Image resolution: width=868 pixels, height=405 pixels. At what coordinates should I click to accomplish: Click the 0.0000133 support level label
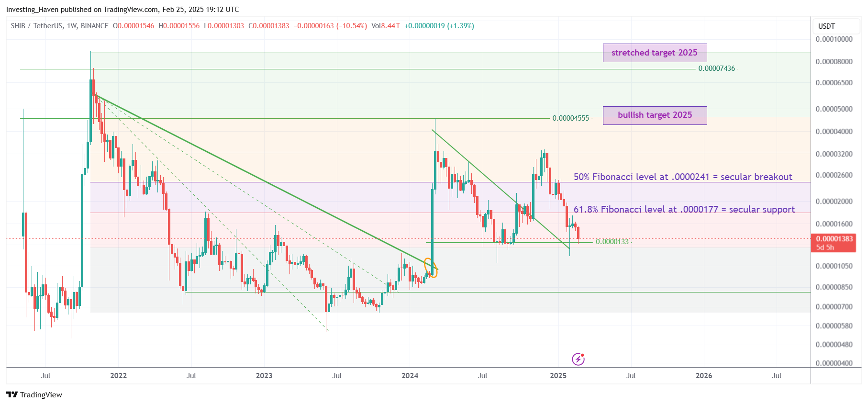[x=612, y=242]
